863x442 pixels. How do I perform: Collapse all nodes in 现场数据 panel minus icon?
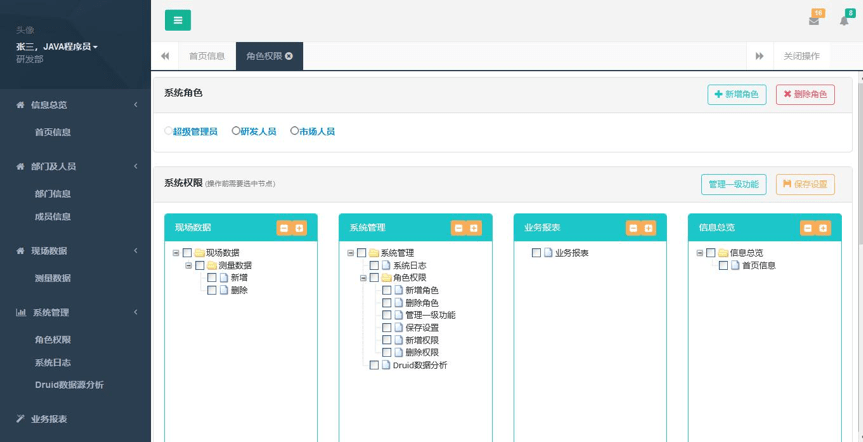tap(284, 228)
